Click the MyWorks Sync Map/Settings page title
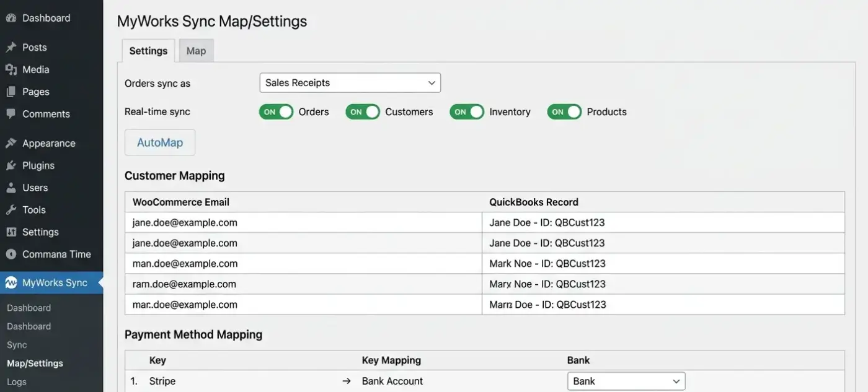868x392 pixels. pos(212,22)
